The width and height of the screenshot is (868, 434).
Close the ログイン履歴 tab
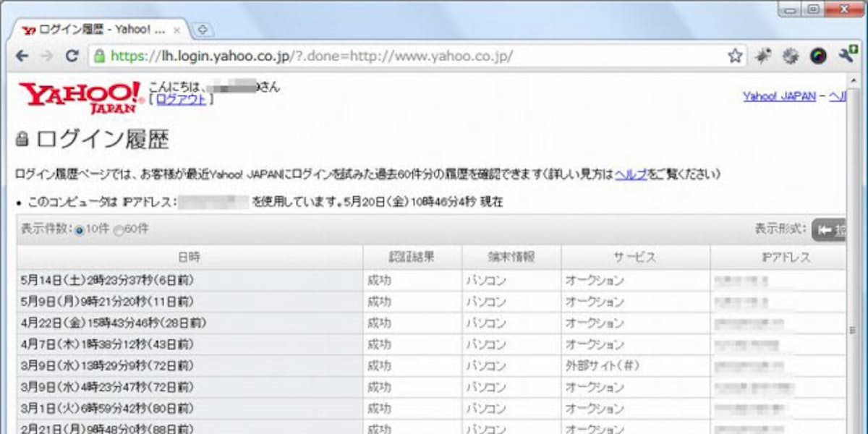pyautogui.click(x=177, y=30)
